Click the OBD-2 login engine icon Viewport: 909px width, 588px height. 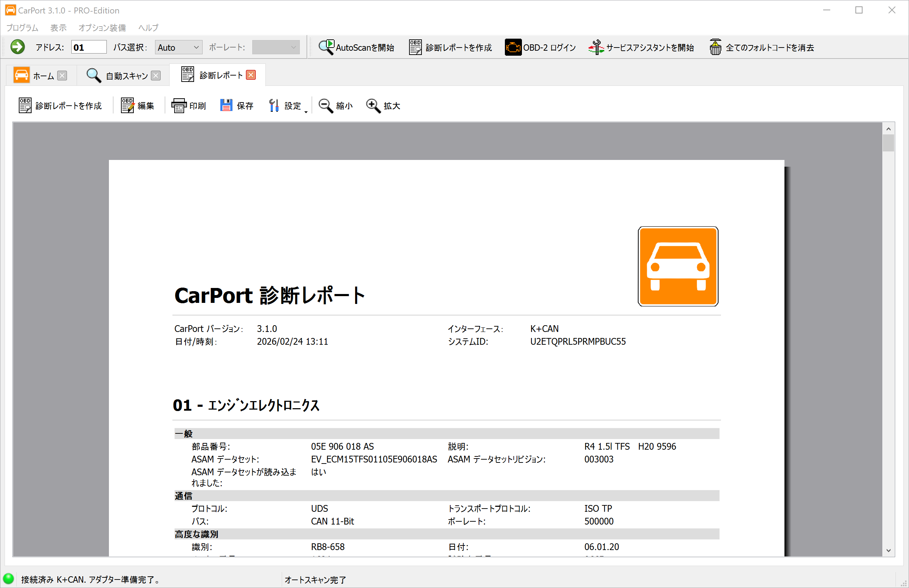click(513, 46)
